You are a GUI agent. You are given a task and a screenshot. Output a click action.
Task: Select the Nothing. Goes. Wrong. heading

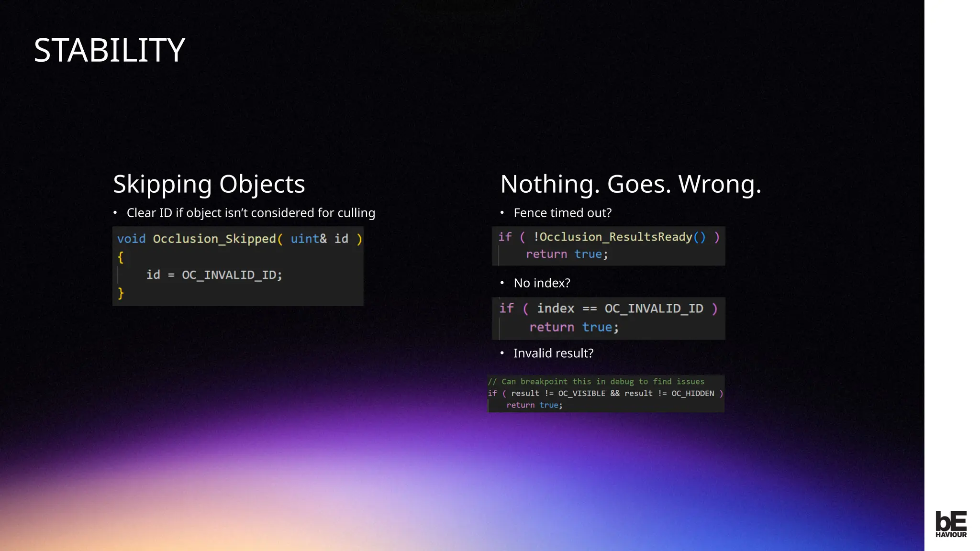coord(630,184)
